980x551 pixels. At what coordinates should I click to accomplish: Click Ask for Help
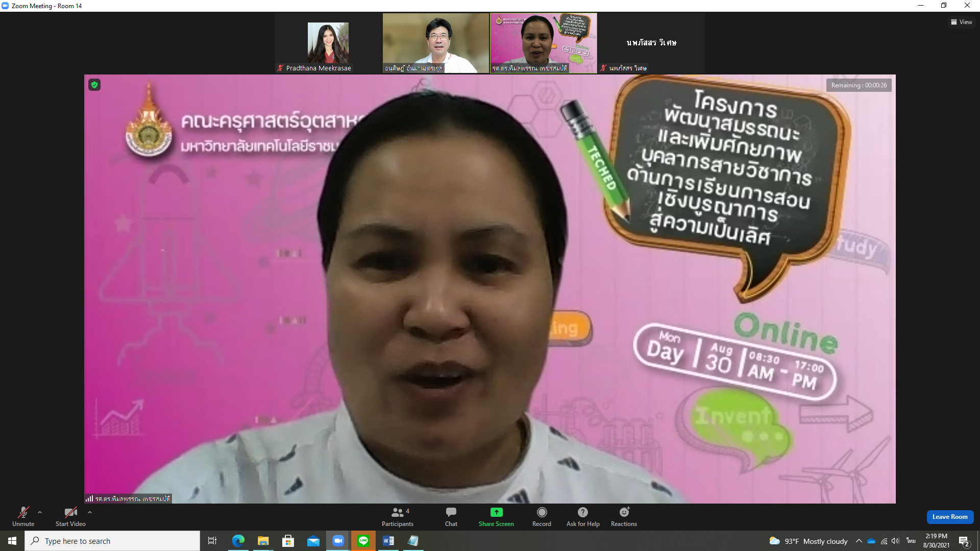tap(583, 516)
